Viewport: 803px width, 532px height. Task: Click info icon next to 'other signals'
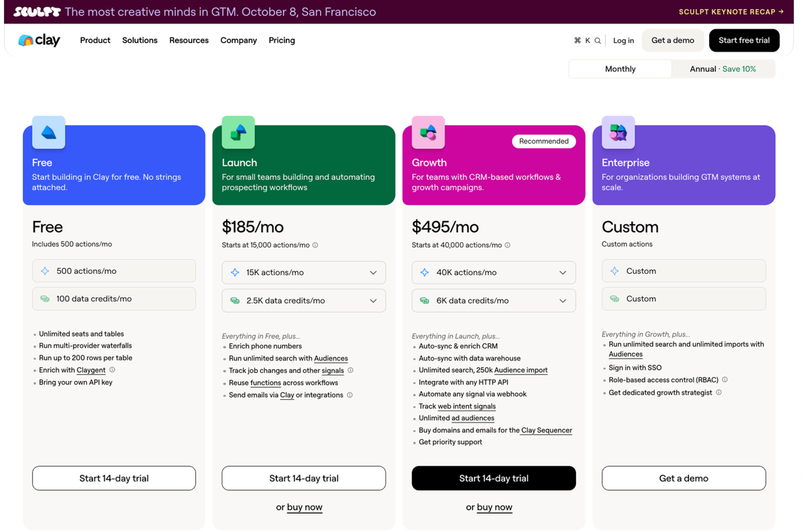click(x=351, y=370)
